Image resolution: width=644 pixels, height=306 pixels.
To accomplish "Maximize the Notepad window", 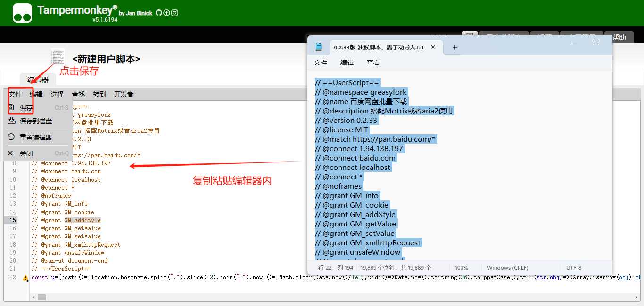I will pyautogui.click(x=596, y=42).
